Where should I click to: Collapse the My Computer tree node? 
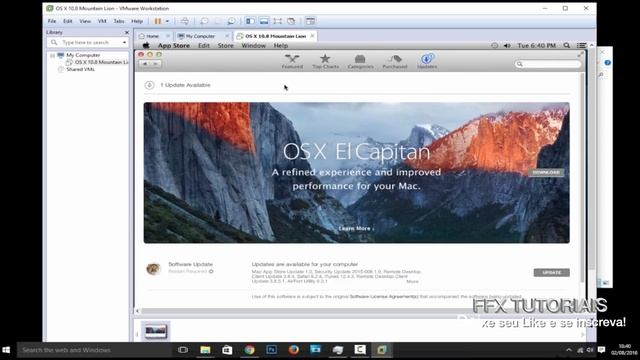(x=52, y=55)
